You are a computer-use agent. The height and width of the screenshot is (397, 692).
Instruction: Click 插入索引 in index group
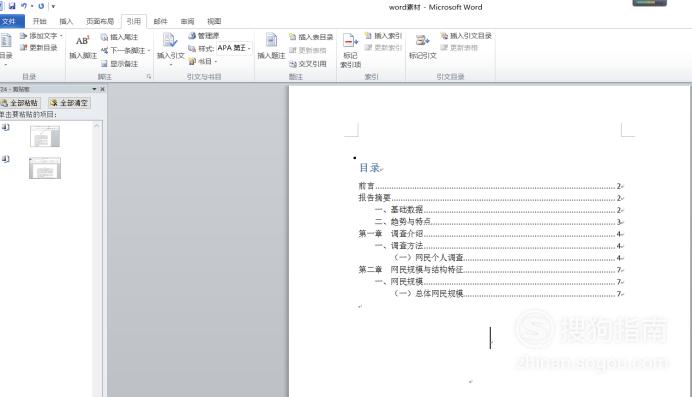tap(383, 36)
